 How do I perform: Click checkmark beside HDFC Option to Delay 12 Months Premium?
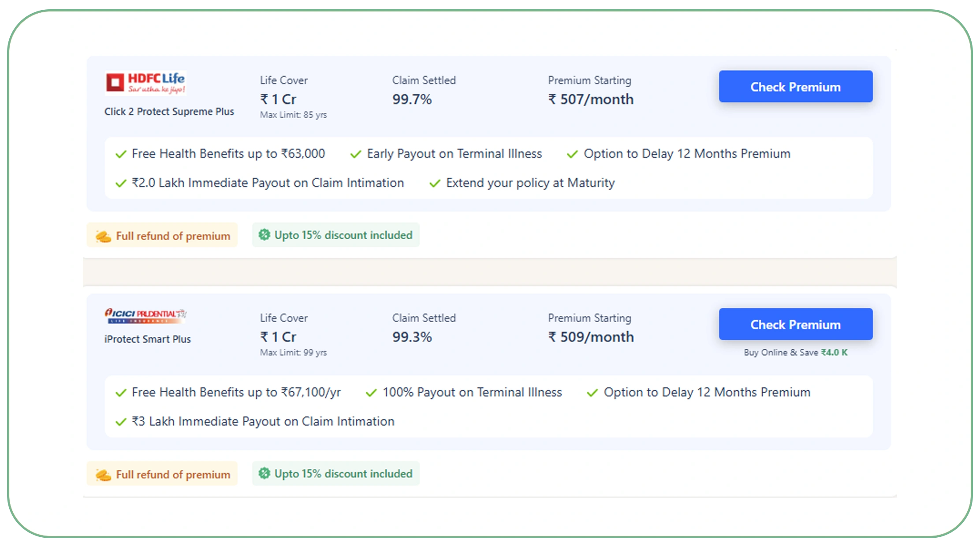[572, 154]
